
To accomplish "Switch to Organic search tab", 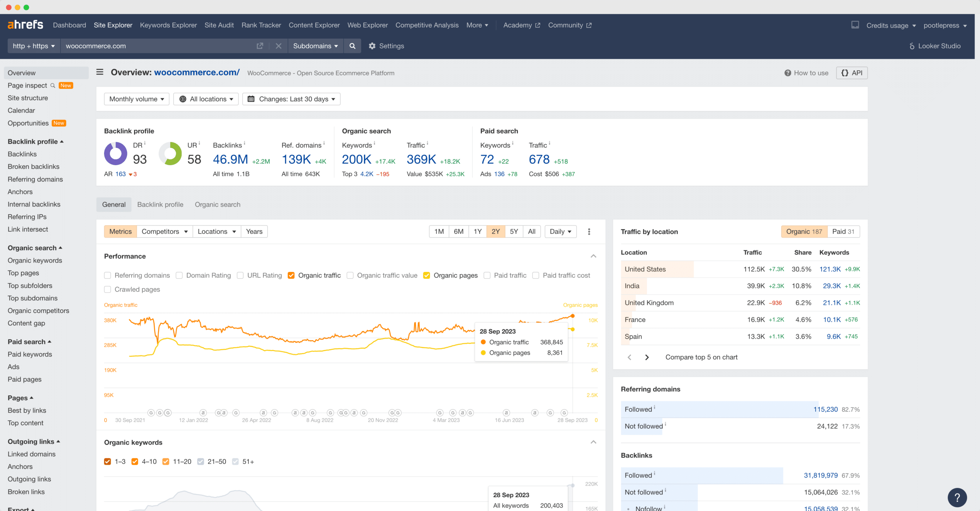I will point(217,205).
